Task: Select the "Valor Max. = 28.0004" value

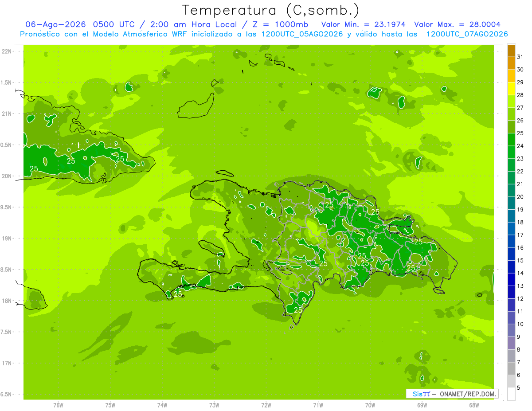Action: 457,24
